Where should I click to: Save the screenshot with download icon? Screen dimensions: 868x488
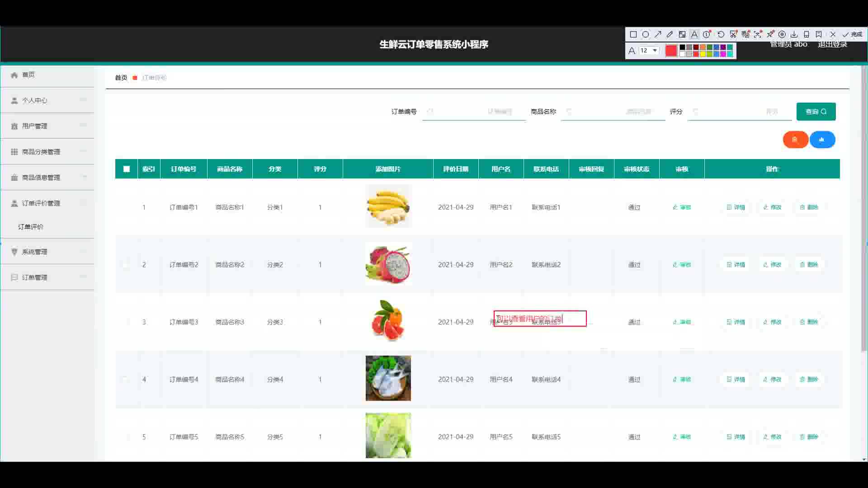coord(794,34)
